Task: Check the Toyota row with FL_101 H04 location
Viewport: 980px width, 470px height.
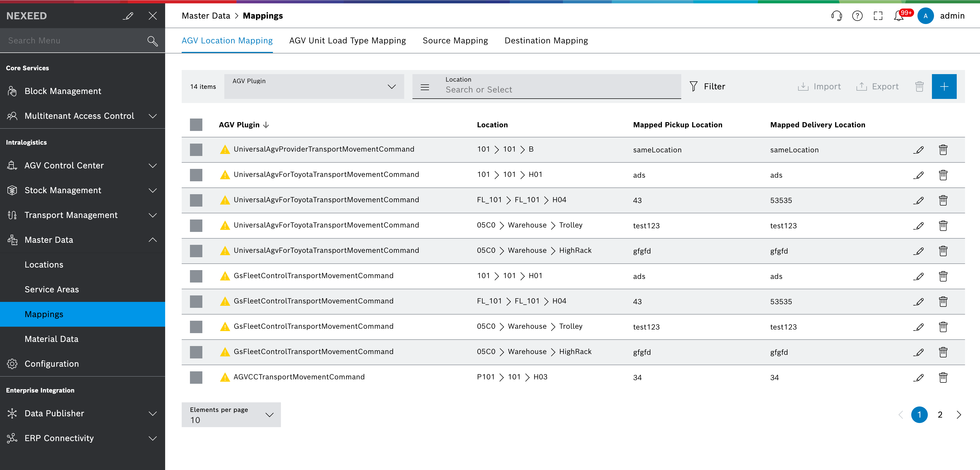Action: click(x=196, y=200)
